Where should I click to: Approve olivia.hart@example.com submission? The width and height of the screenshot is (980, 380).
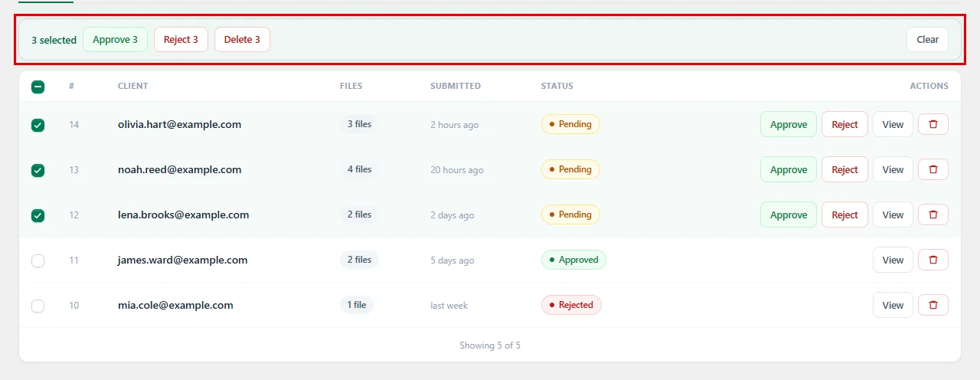789,124
